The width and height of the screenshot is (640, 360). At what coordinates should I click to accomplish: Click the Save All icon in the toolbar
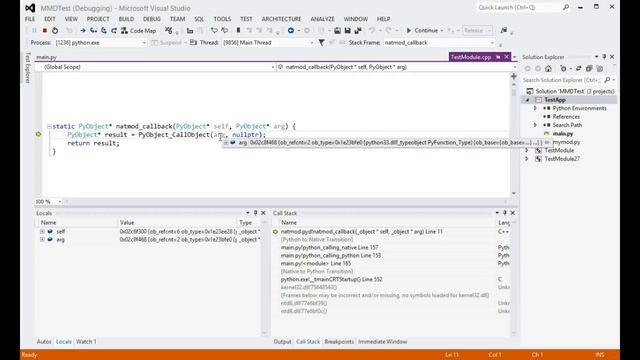(358, 31)
